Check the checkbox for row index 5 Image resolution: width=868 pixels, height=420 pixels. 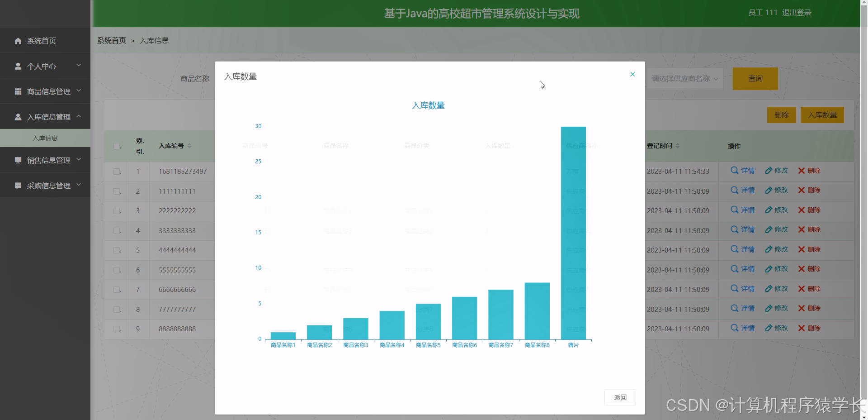click(117, 250)
